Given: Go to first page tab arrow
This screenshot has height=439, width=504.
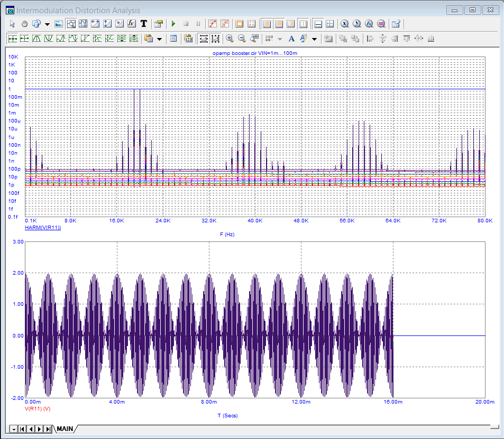Looking at the screenshot, I should pos(22,429).
